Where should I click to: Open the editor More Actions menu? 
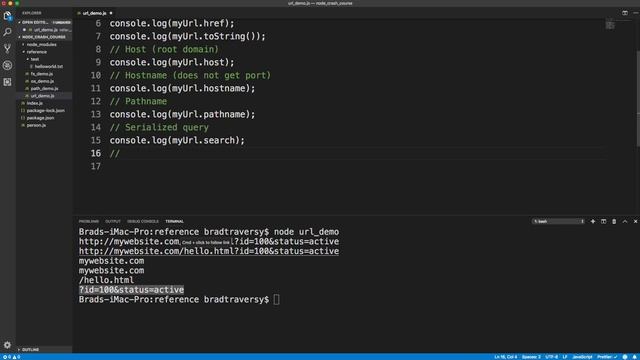tap(636, 13)
